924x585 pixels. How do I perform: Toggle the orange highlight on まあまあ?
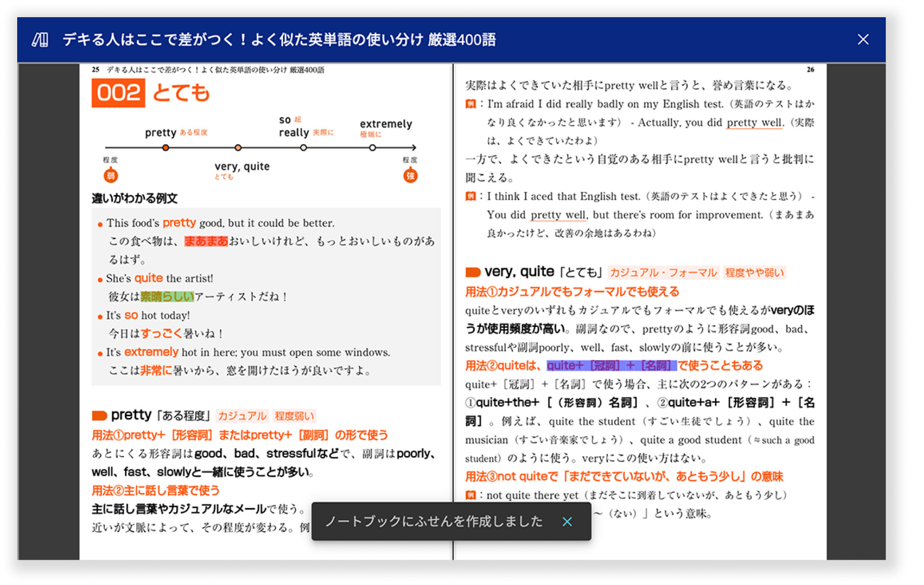(205, 241)
